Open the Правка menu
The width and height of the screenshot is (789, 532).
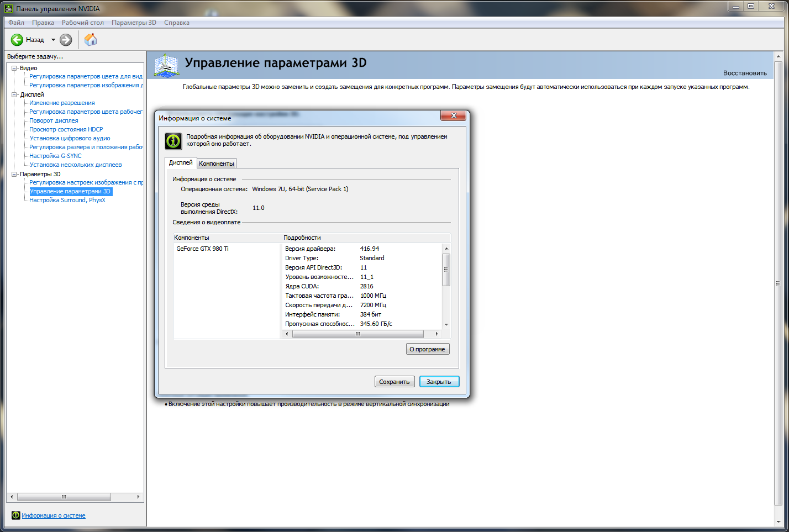click(x=43, y=23)
